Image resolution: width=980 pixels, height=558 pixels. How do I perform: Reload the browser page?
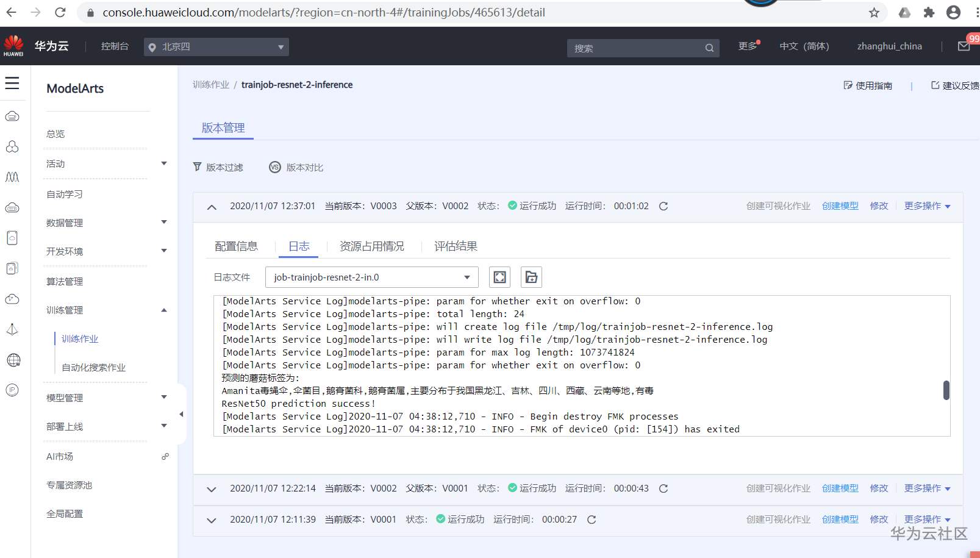pyautogui.click(x=60, y=12)
